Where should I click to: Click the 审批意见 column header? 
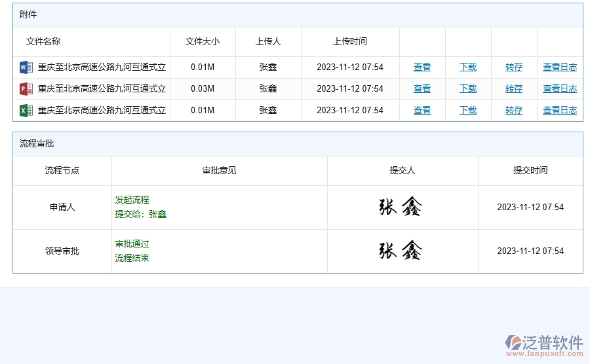(220, 170)
